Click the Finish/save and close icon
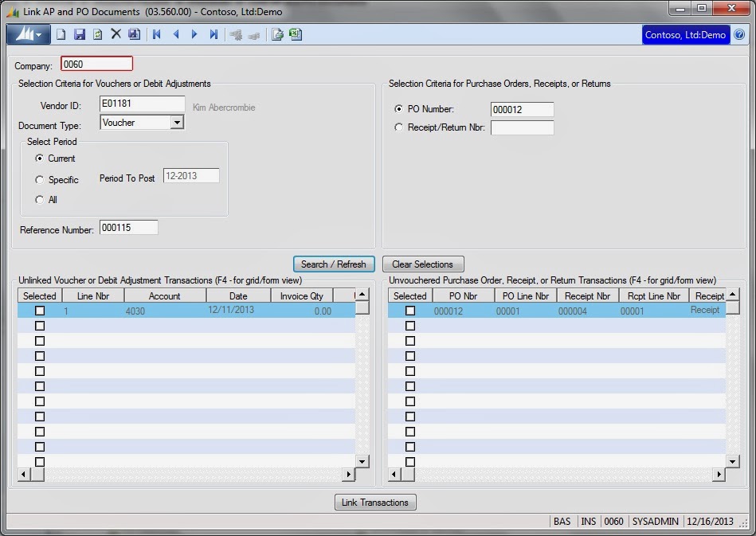Screen dimensions: 756x536 click(134, 34)
